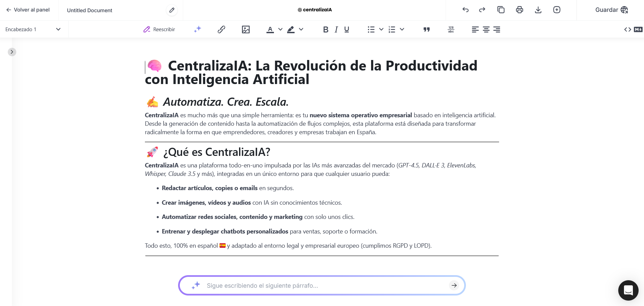
Task: Click the Untitled Document title field
Action: pyautogui.click(x=90, y=11)
